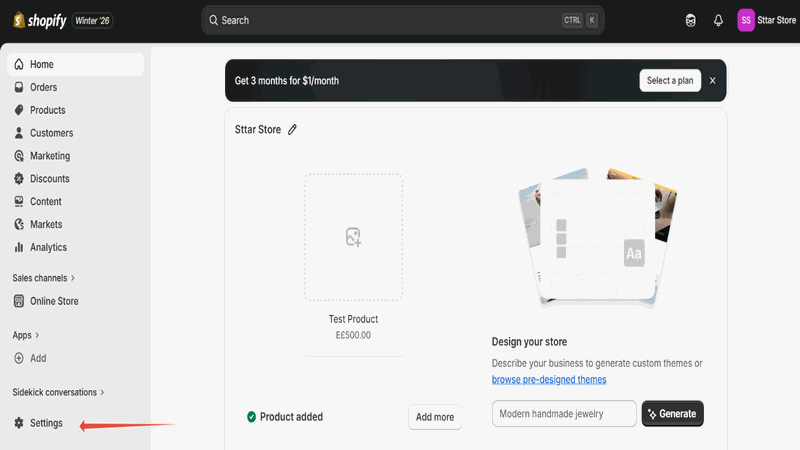
Task: Click the Search input bar
Action: [x=390, y=20]
